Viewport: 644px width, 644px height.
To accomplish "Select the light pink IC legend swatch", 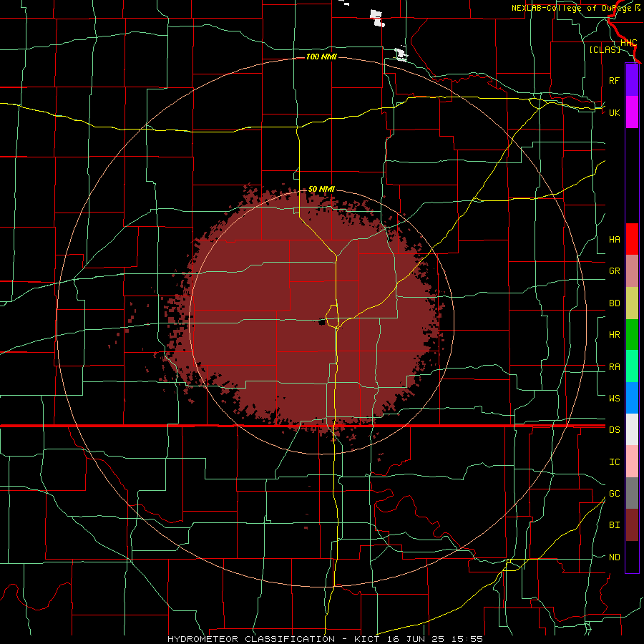I will [x=632, y=462].
